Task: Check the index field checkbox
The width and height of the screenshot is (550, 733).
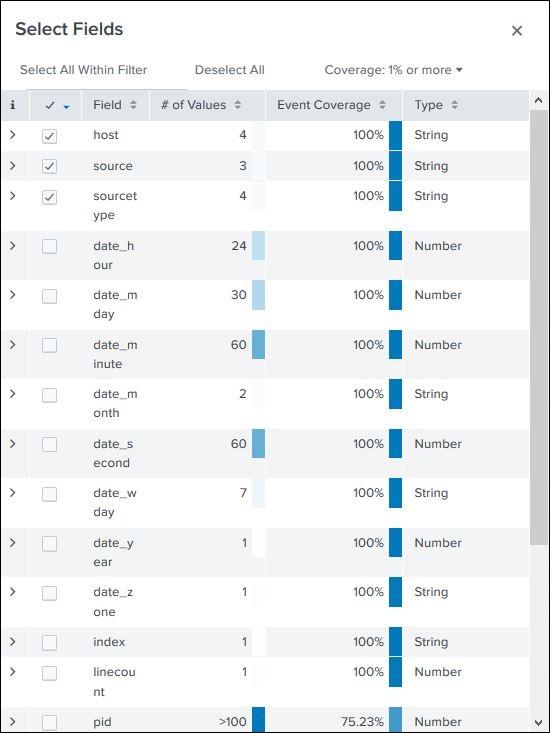Action: click(50, 643)
